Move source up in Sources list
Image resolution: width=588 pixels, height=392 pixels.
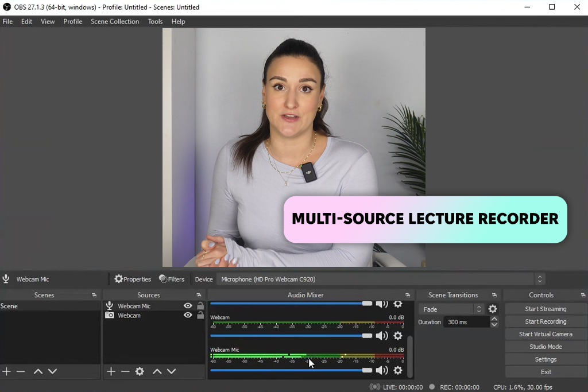[x=157, y=371]
